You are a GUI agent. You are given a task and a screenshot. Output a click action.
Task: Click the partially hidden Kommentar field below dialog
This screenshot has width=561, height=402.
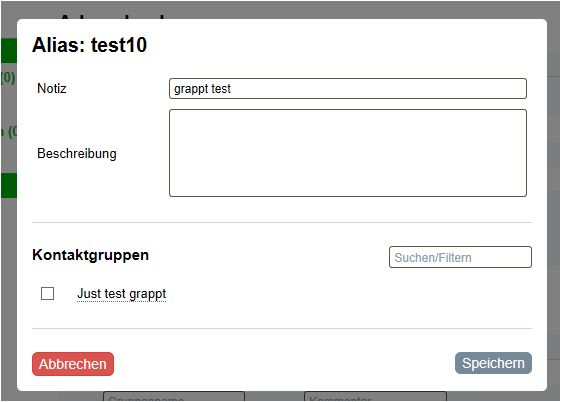(x=375, y=396)
